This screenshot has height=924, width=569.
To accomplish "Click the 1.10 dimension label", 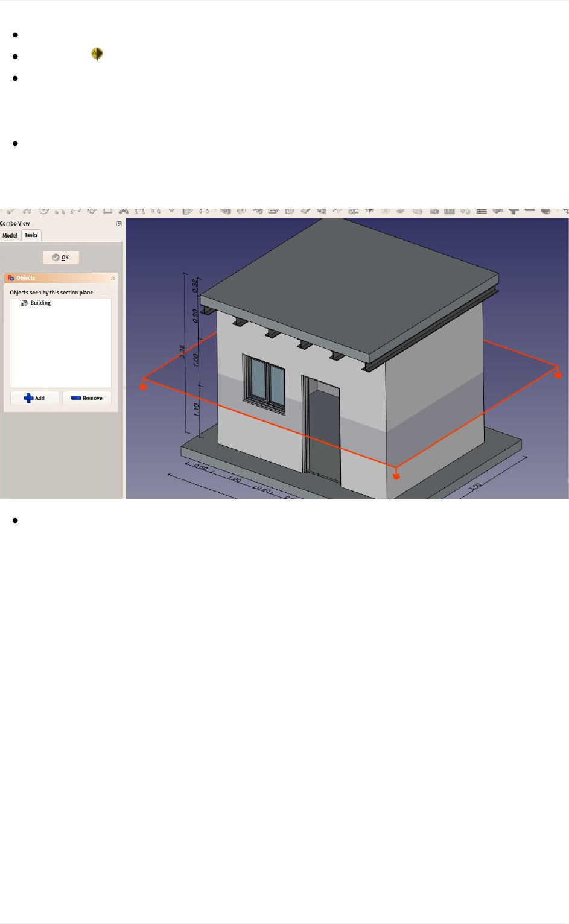I will pyautogui.click(x=196, y=409).
